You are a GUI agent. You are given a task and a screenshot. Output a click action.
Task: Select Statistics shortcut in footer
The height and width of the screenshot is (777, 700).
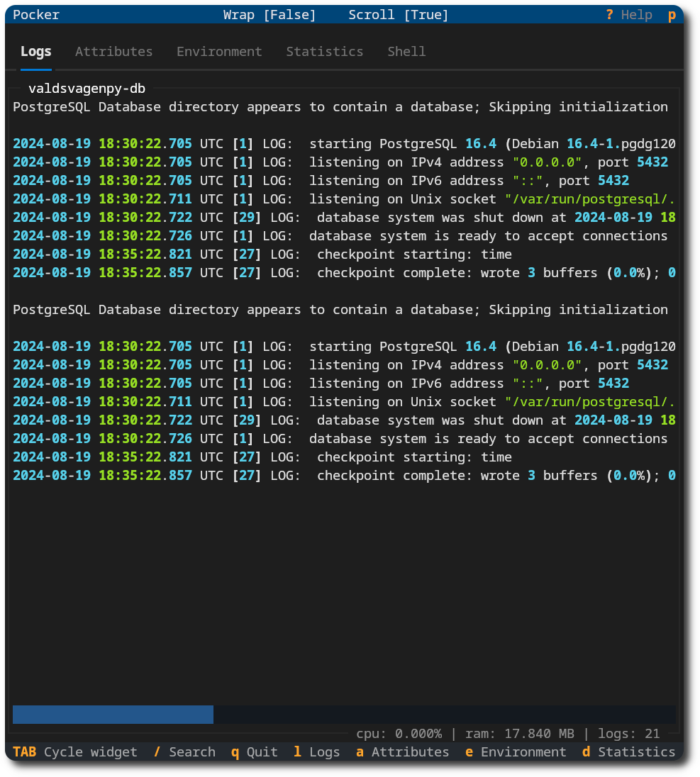click(628, 751)
